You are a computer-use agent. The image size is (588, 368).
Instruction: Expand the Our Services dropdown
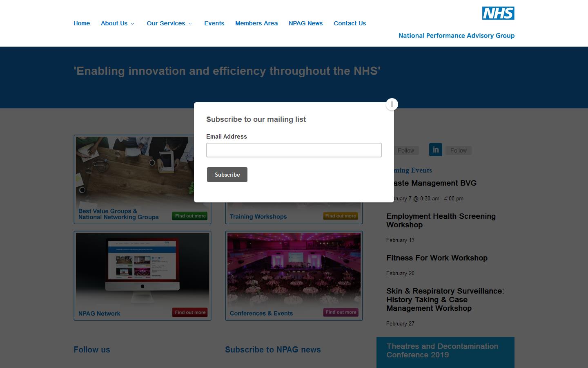pos(166,23)
